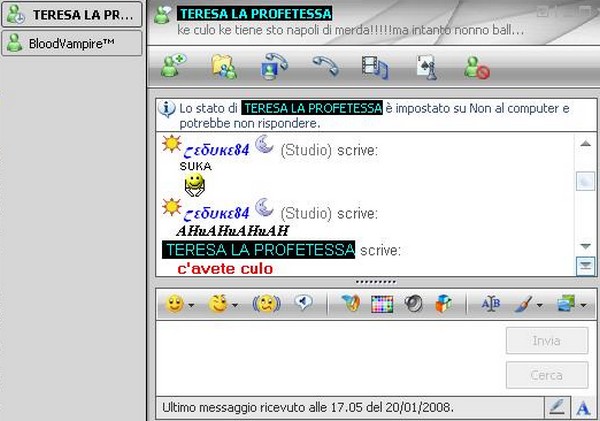Open the winks picker icon

(218, 304)
